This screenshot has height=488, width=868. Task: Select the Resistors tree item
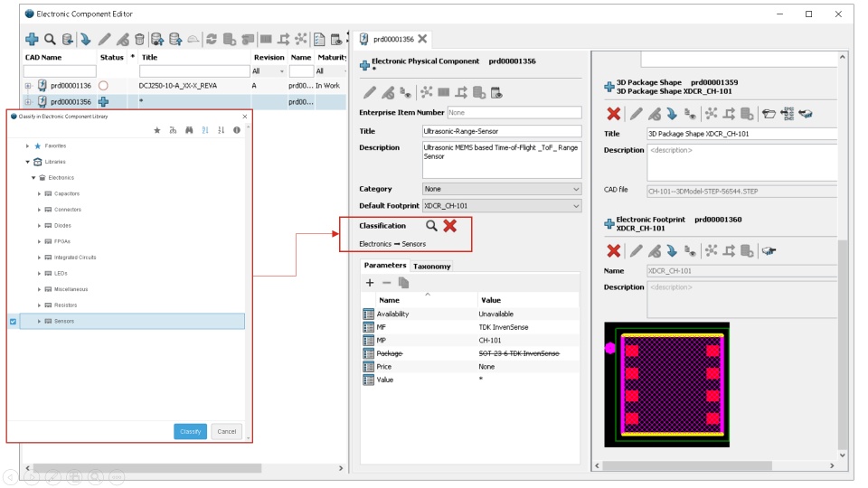pos(65,305)
